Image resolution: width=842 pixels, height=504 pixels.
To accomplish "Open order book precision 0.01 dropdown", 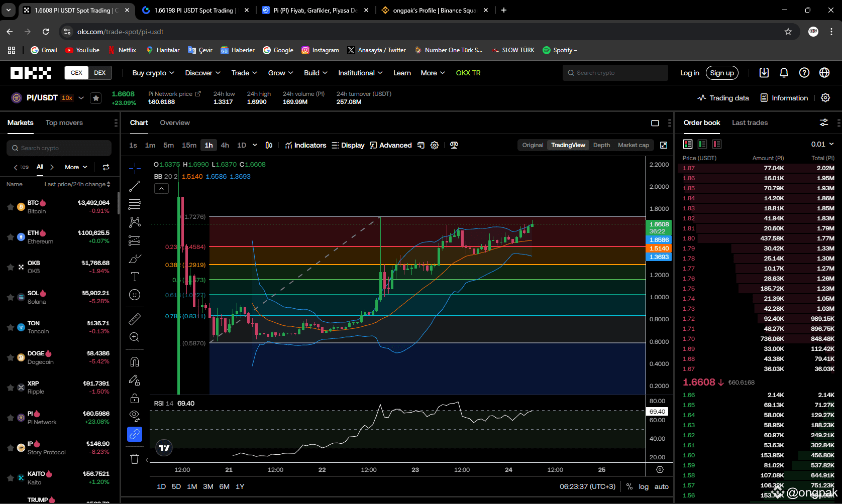I will click(x=822, y=144).
